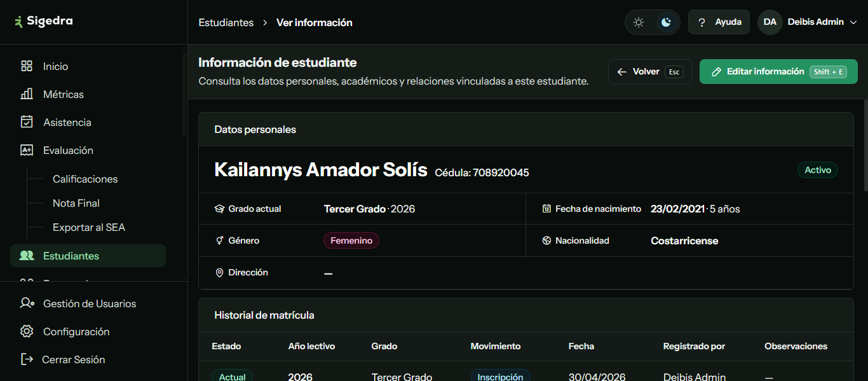Click the Observaciones column header
This screenshot has height=381, width=868.
(796, 346)
